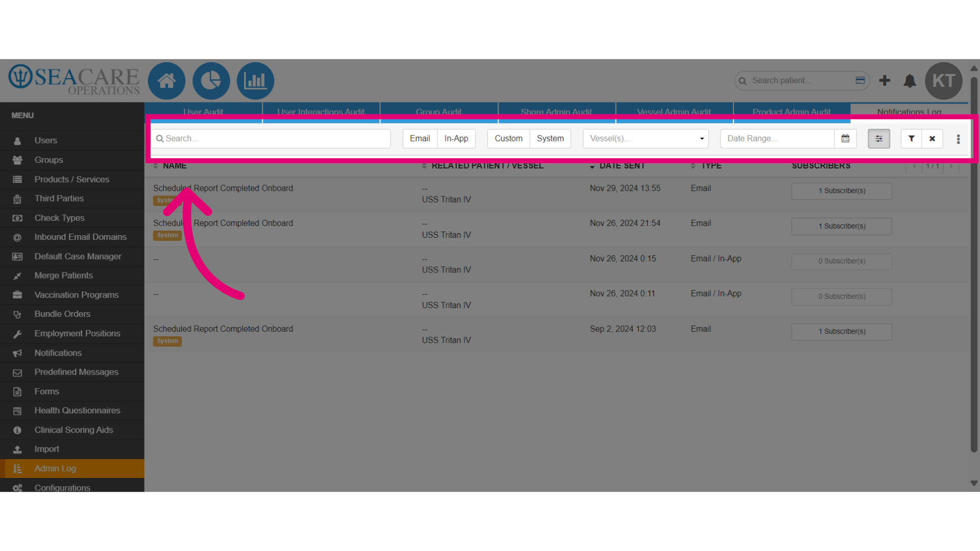Open Default Case Manager in sidebar

[x=72, y=256]
